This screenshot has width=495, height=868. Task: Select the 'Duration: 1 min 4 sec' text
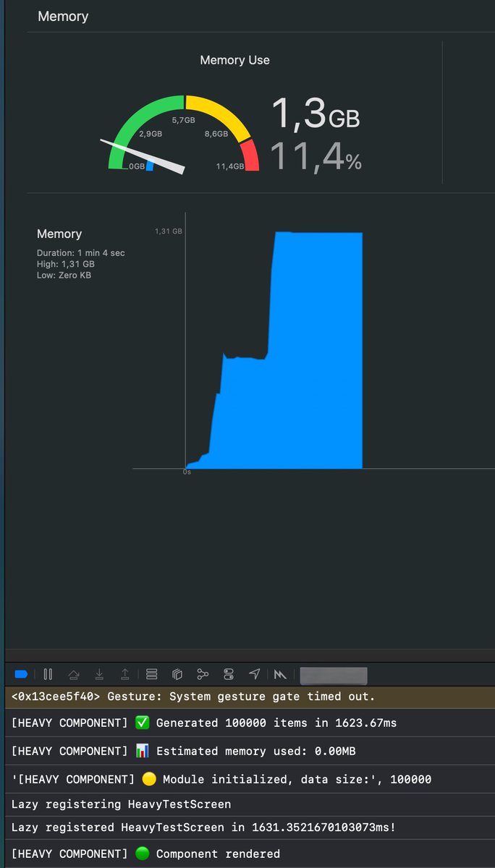coord(81,253)
